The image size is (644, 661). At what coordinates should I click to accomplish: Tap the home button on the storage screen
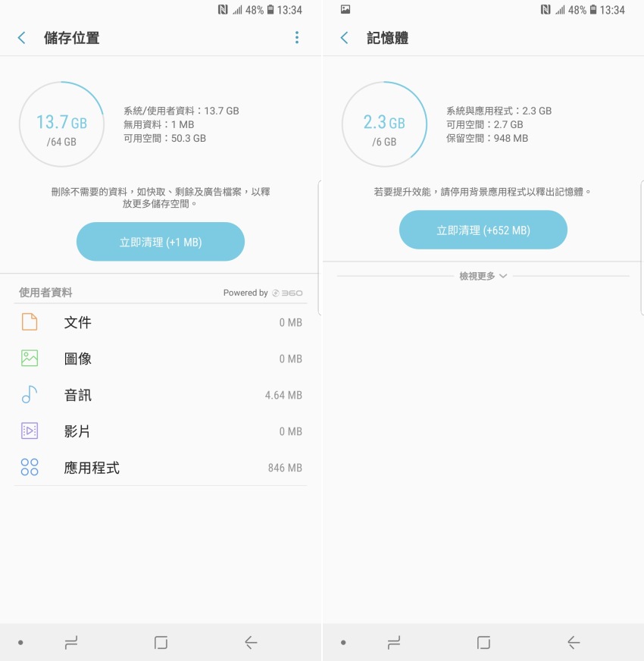(x=161, y=643)
